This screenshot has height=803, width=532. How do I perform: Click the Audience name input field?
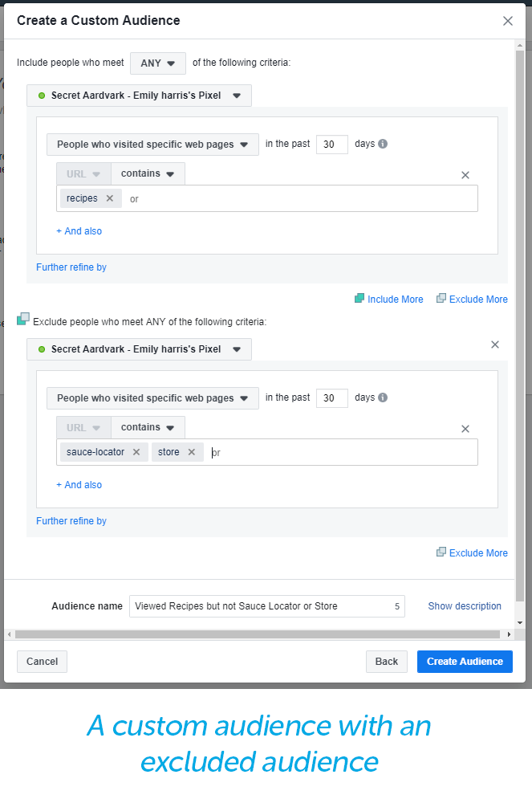click(265, 606)
